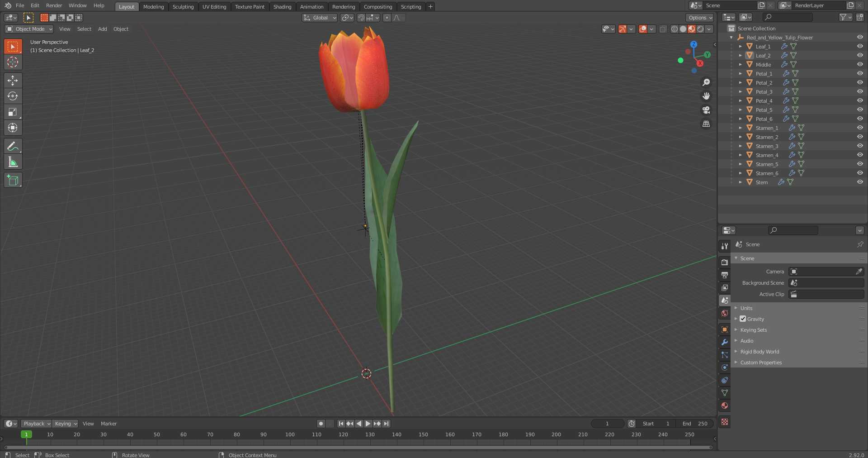This screenshot has height=458, width=868.
Task: Toggle visibility of Petal_3
Action: click(859, 91)
